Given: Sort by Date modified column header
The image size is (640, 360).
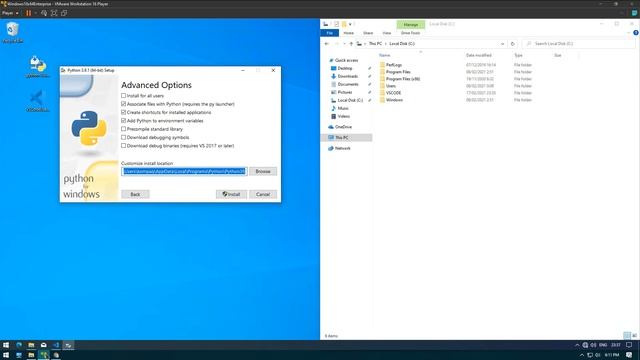Looking at the screenshot, I should point(478,55).
